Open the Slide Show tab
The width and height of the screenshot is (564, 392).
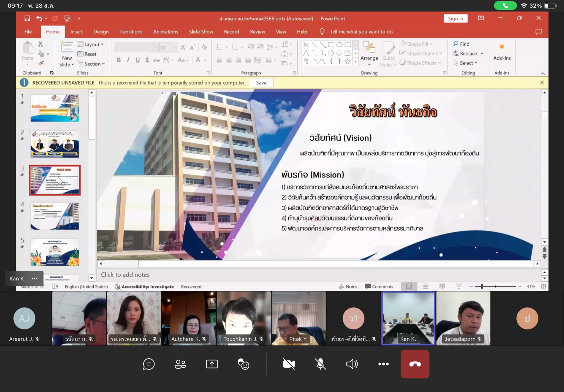tap(201, 32)
